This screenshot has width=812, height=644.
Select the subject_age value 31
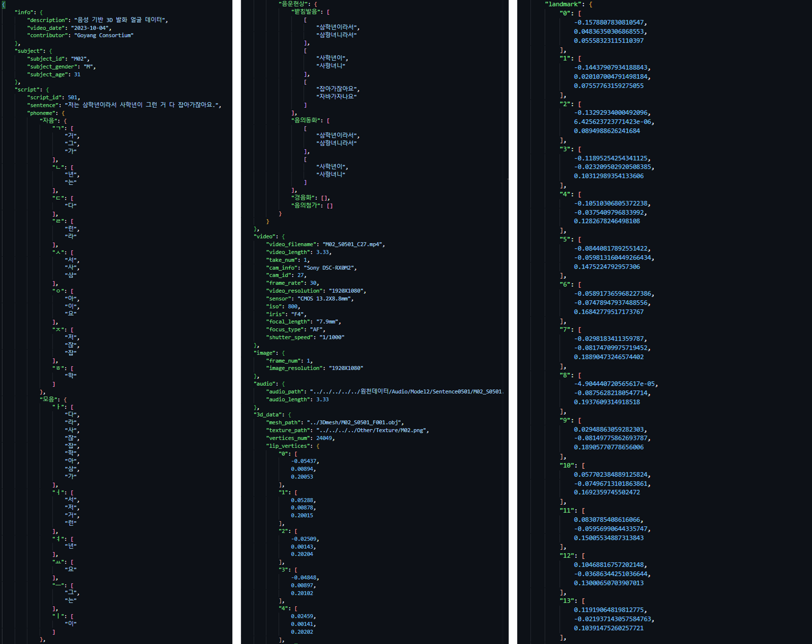pyautogui.click(x=77, y=75)
